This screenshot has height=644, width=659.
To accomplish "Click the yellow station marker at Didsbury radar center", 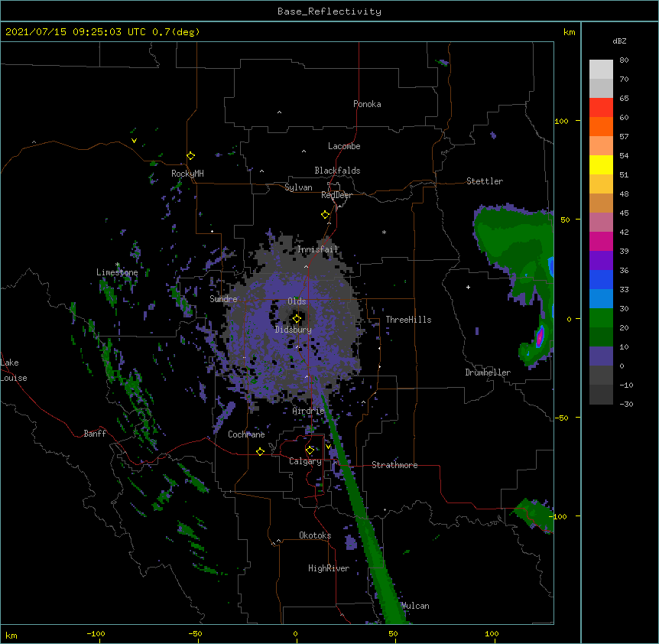I will [297, 319].
